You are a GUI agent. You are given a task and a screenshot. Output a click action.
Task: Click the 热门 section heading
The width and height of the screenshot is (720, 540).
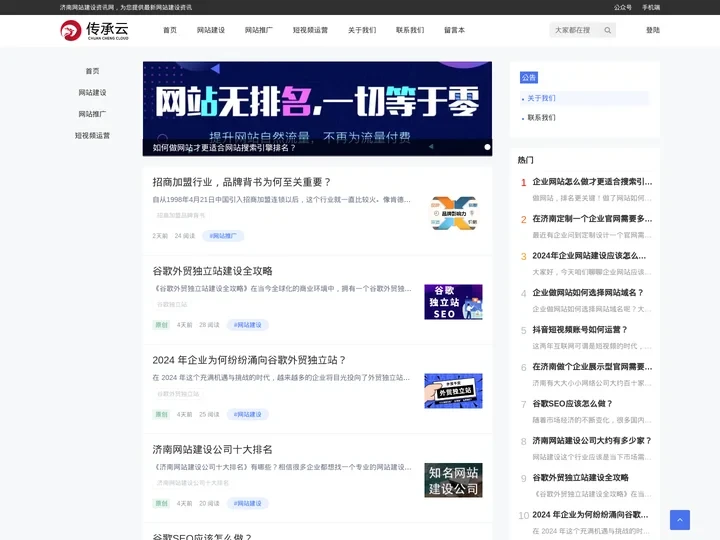point(525,160)
